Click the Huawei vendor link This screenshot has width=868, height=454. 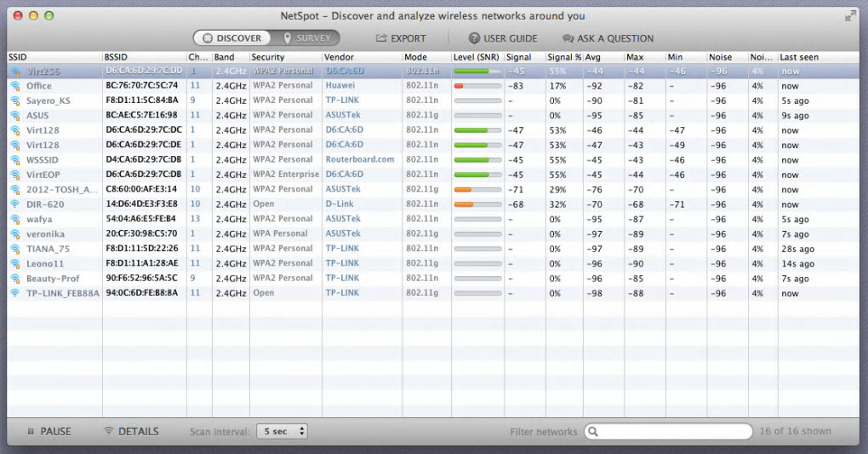[x=340, y=85]
